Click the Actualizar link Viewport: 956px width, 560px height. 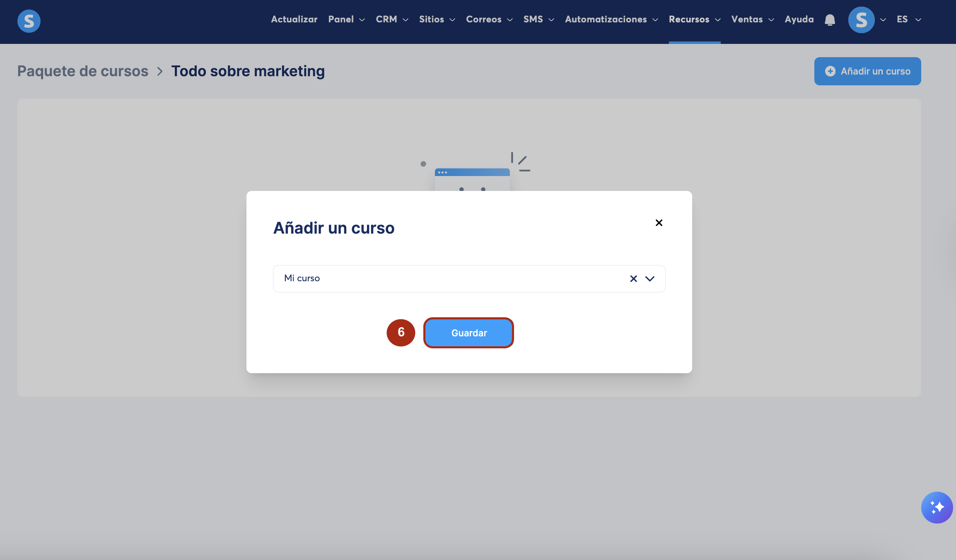tap(294, 19)
